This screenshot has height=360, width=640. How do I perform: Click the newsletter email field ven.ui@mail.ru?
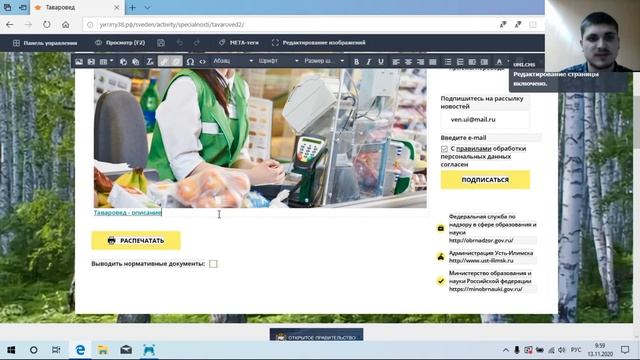485,120
